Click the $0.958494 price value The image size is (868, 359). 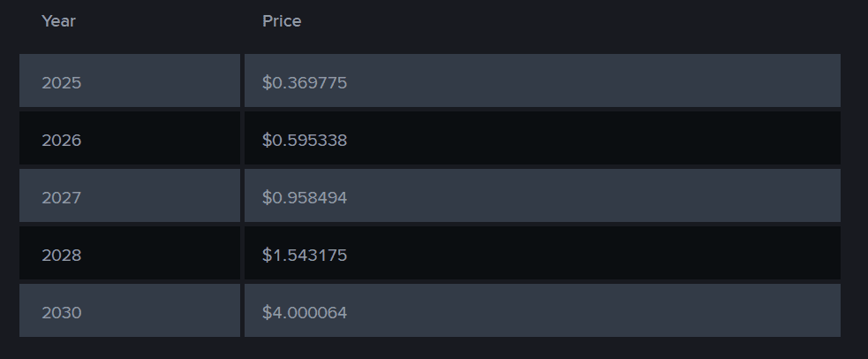[305, 198]
